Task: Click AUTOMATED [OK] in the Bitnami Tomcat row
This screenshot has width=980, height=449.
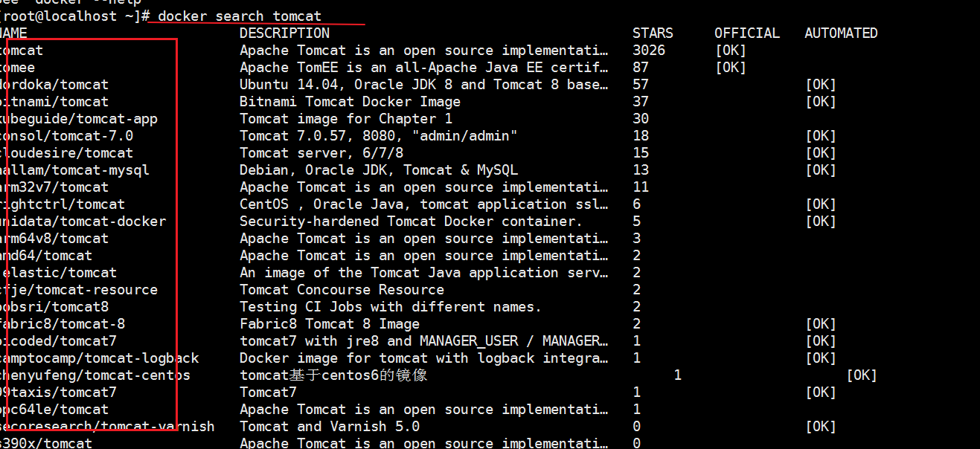Action: pos(821,102)
